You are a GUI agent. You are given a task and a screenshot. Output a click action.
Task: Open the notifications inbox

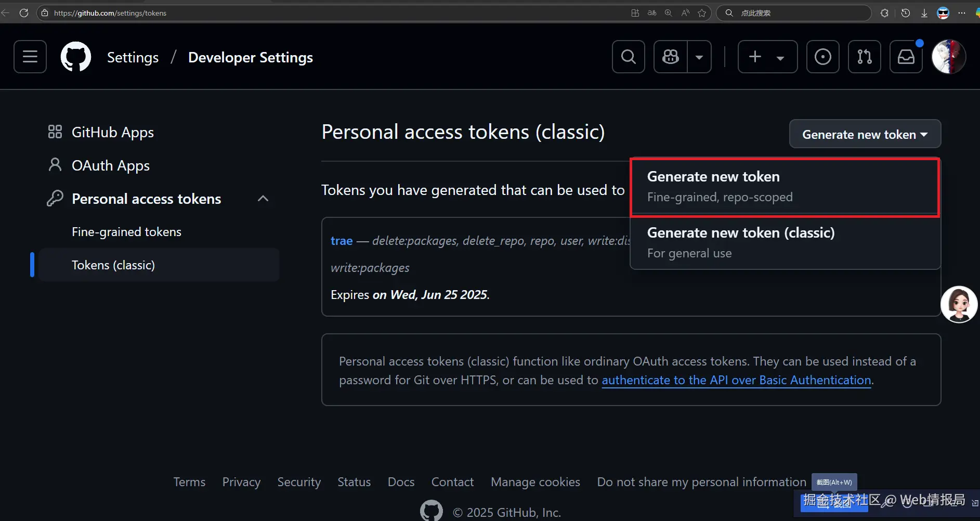906,56
